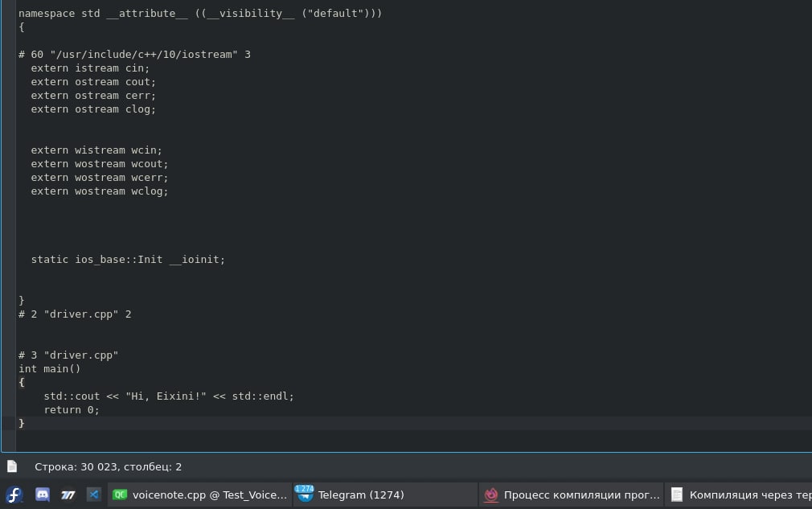Click the '# 2 "driver.cpp" 2' line
Viewport: 812px width, 509px height.
coord(75,314)
